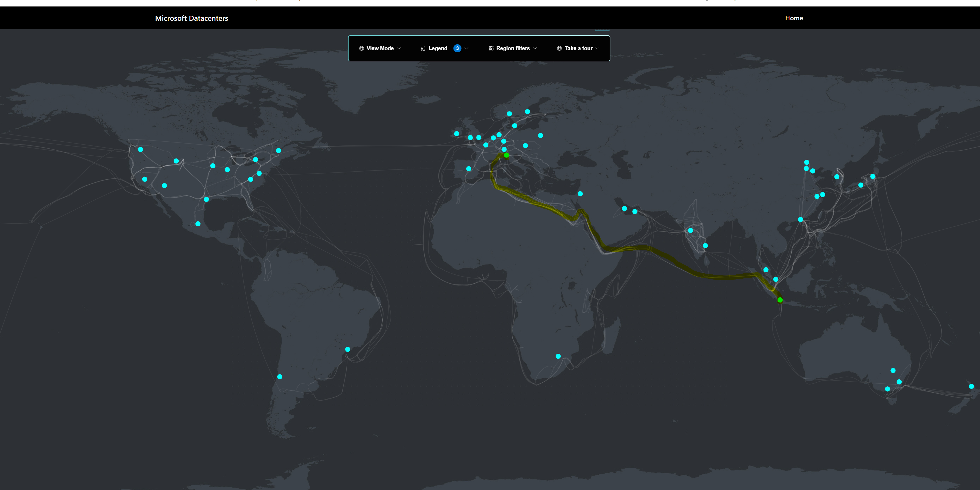Open the Take a tour menu label
The width and height of the screenshot is (980, 490).
(x=579, y=48)
